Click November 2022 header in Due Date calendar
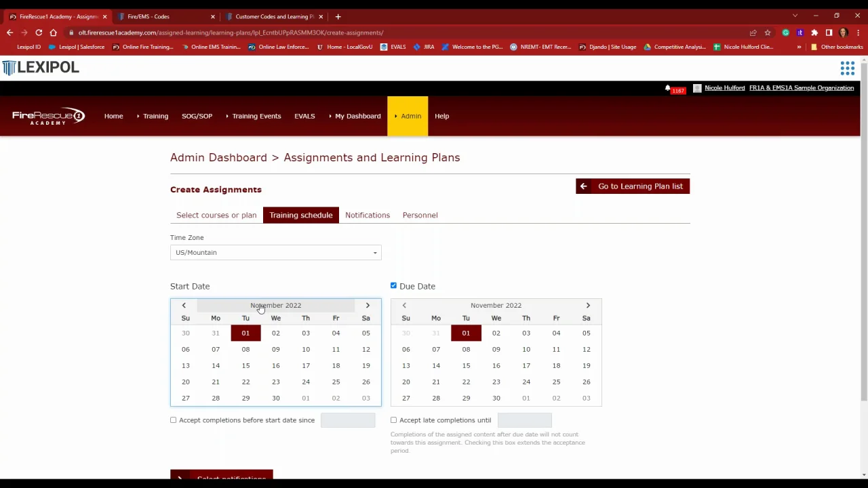The image size is (868, 488). pos(496,306)
